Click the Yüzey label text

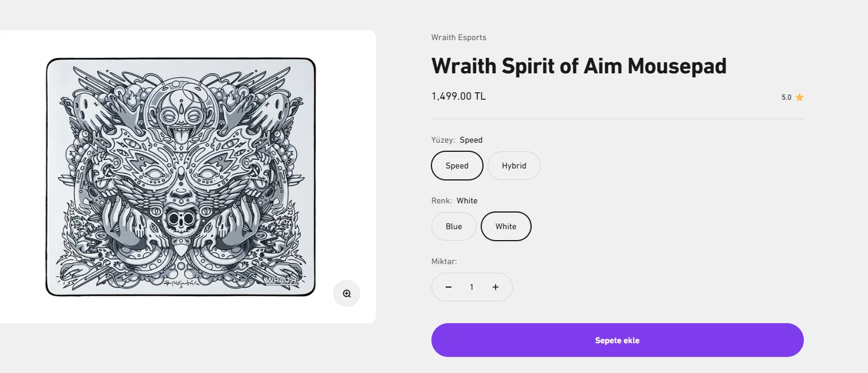coord(443,140)
